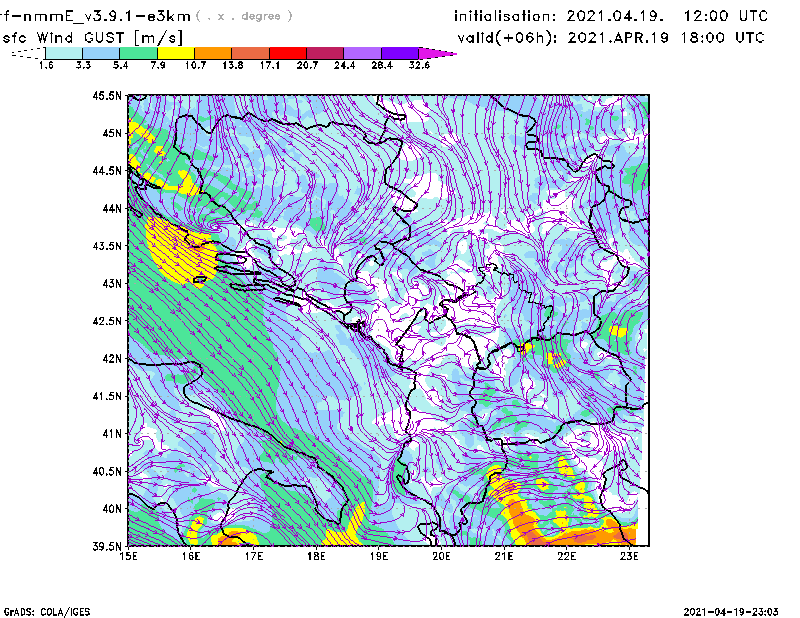Click the magenta arrow end of colorbar
This screenshot has height=618, width=800.
point(437,53)
